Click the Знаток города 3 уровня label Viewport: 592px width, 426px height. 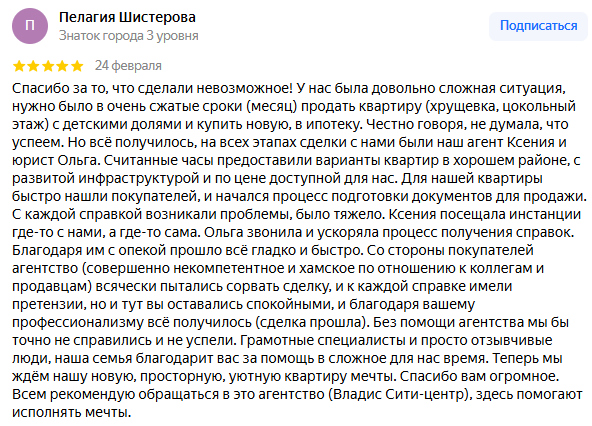129,36
